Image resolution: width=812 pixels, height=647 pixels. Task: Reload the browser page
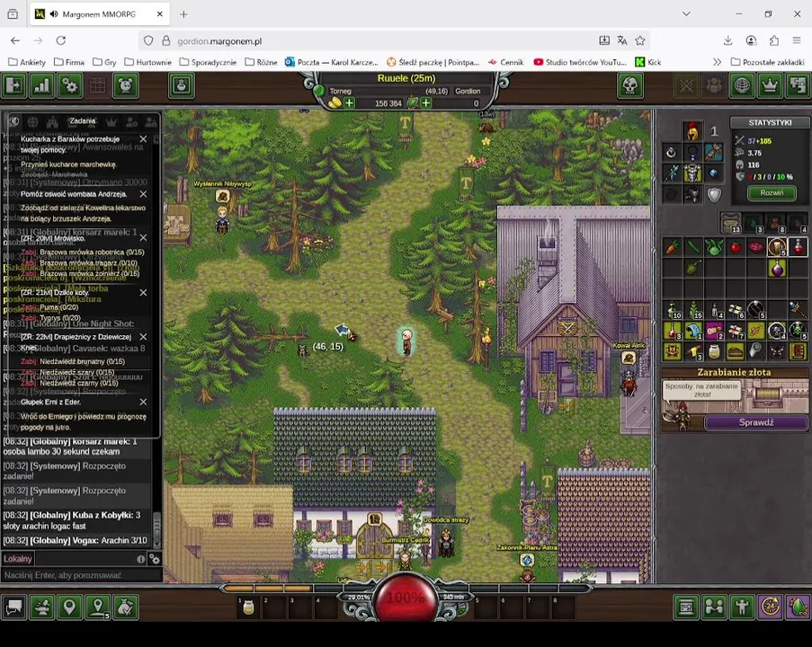coord(61,40)
